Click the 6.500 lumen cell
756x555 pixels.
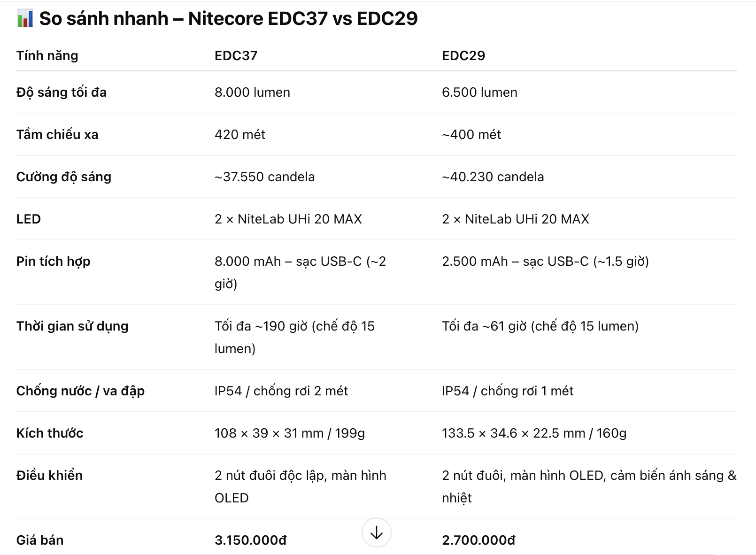tap(479, 92)
